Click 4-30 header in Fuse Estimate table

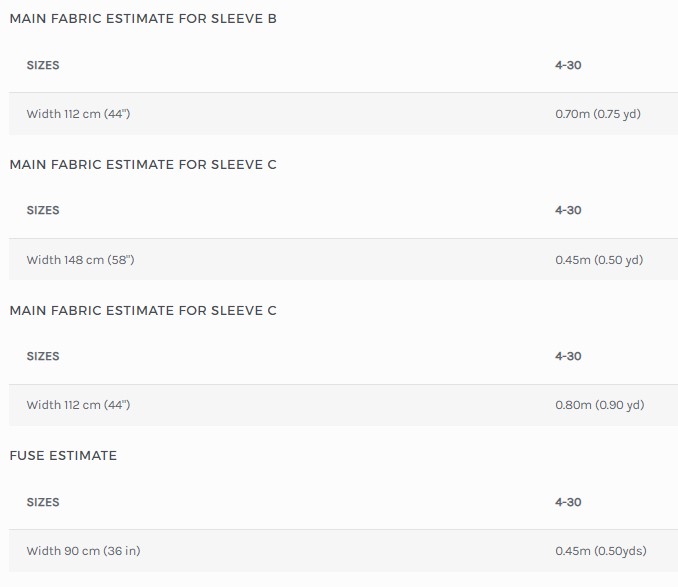(x=568, y=502)
